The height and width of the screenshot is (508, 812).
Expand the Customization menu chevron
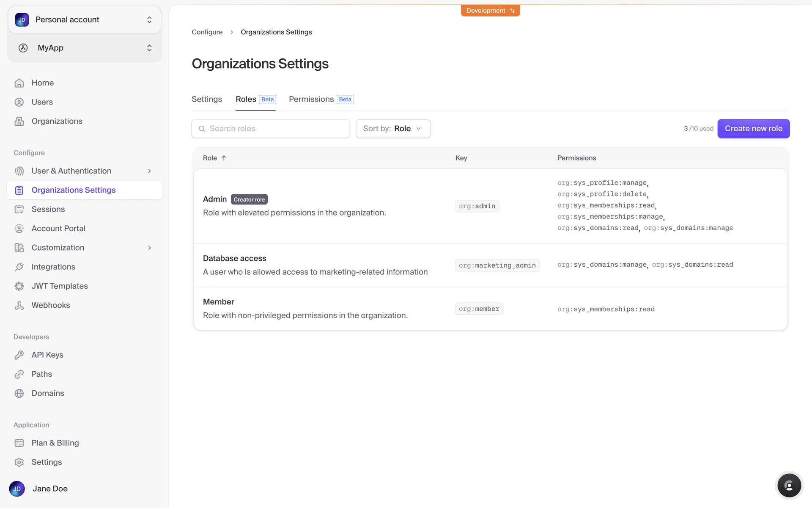pos(149,248)
